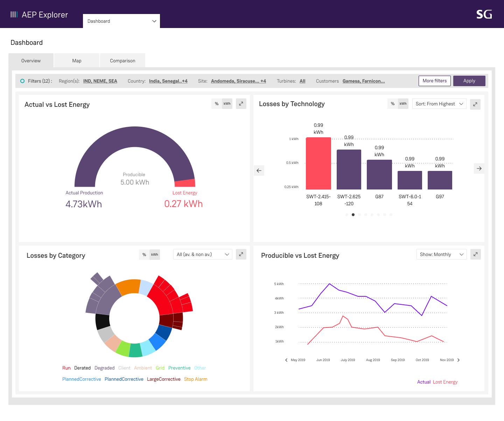Toggle the Actual series in line chart legend
Image resolution: width=504 pixels, height=421 pixels.
coord(424,382)
